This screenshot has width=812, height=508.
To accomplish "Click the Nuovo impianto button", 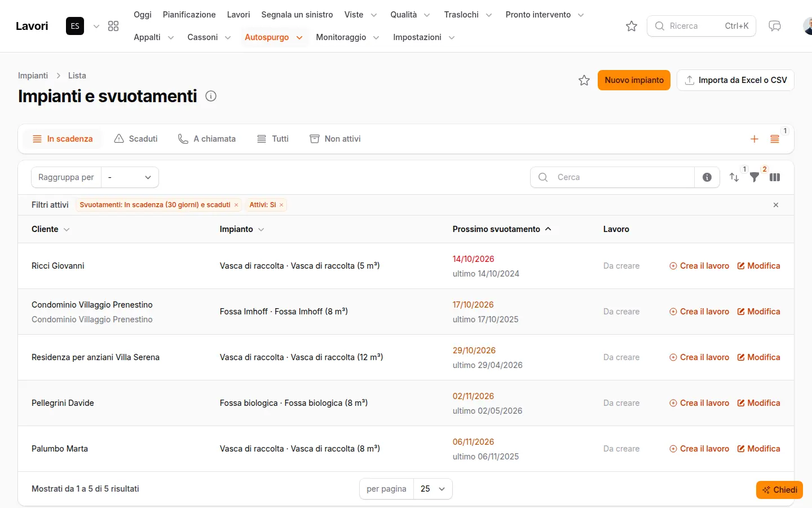I will click(x=634, y=80).
